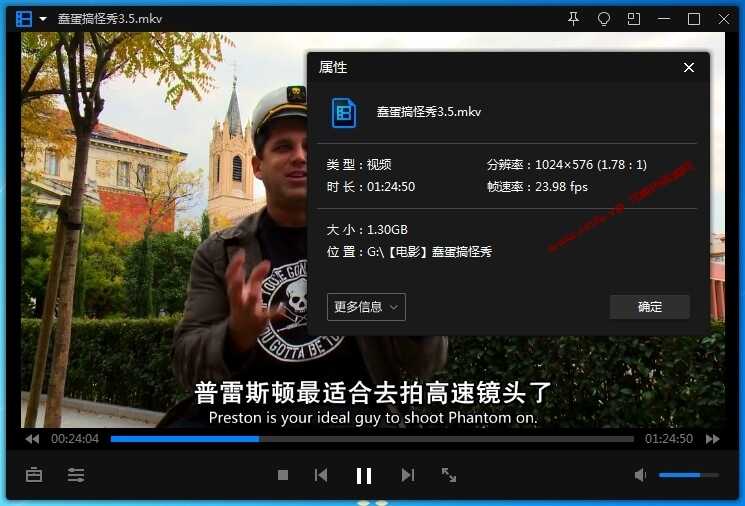Click the Chinese subtitle line
Screen dimensions: 745x506
pos(372,393)
